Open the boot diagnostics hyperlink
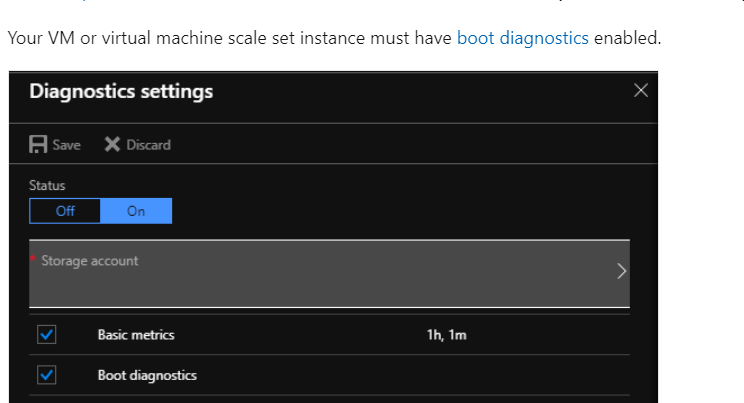The width and height of the screenshot is (744, 403). [x=522, y=38]
